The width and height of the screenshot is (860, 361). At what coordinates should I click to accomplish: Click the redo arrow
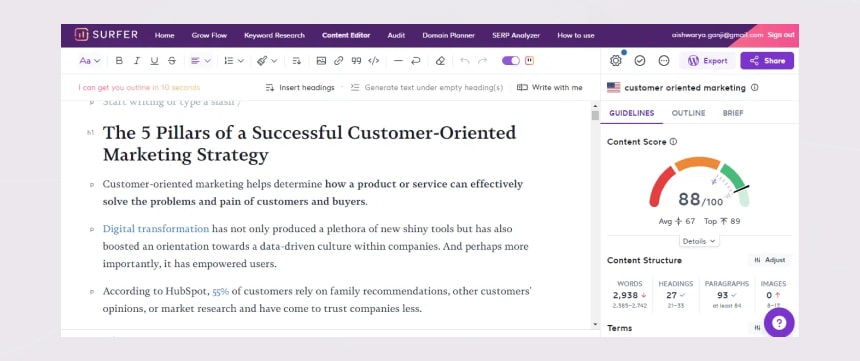coord(482,61)
